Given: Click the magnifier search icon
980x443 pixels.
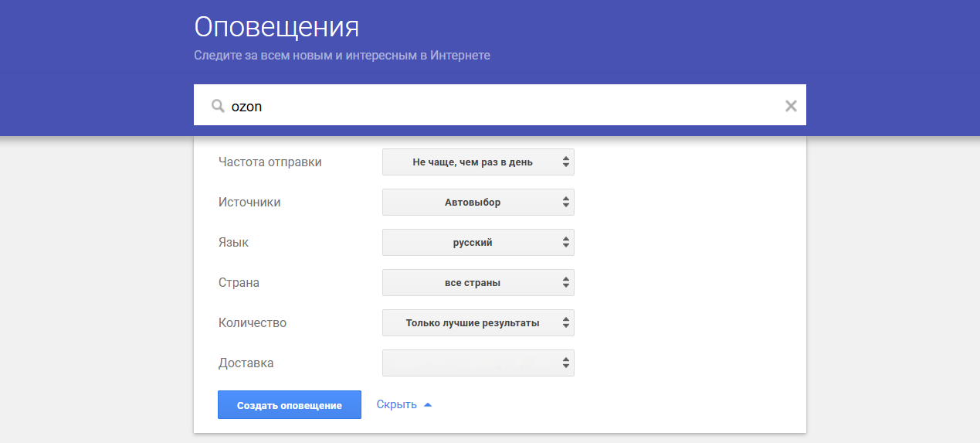Looking at the screenshot, I should click(x=218, y=106).
